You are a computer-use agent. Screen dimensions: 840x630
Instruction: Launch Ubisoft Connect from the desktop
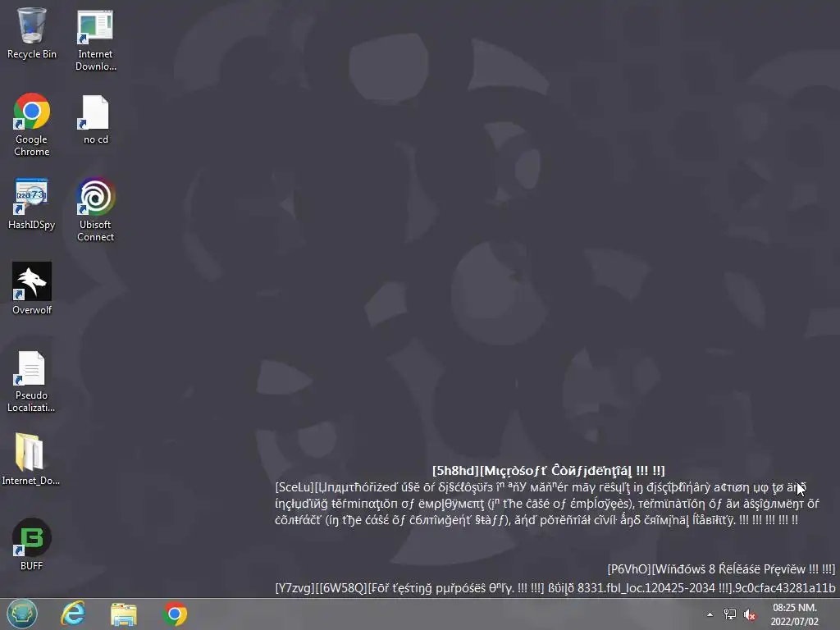[x=95, y=209]
